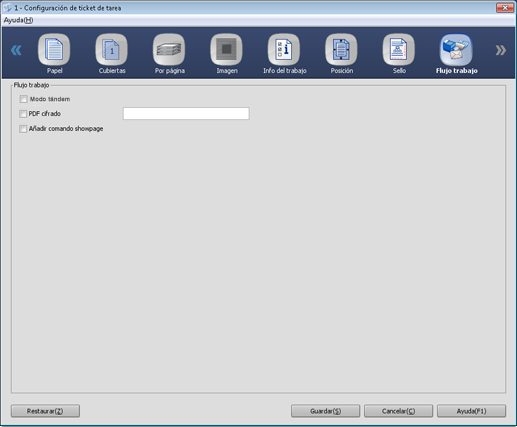
Task: Click the Guardar(S) button
Action: [x=325, y=411]
